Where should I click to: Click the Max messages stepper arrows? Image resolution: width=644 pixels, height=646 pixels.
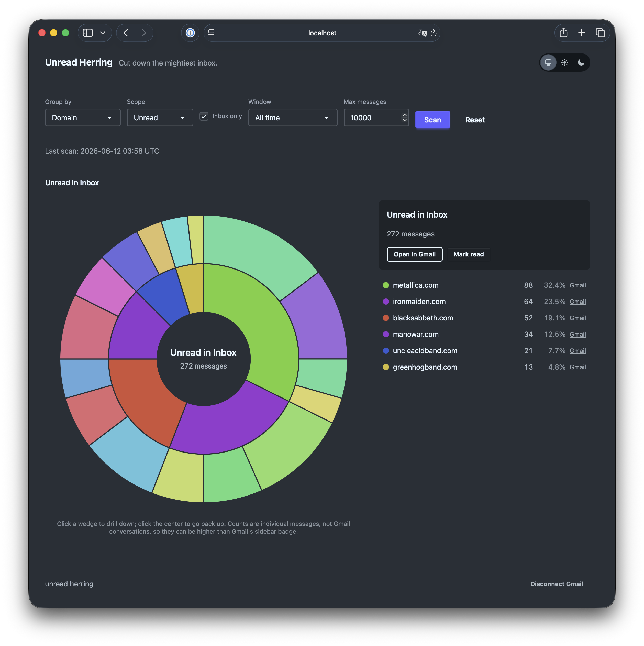point(404,117)
